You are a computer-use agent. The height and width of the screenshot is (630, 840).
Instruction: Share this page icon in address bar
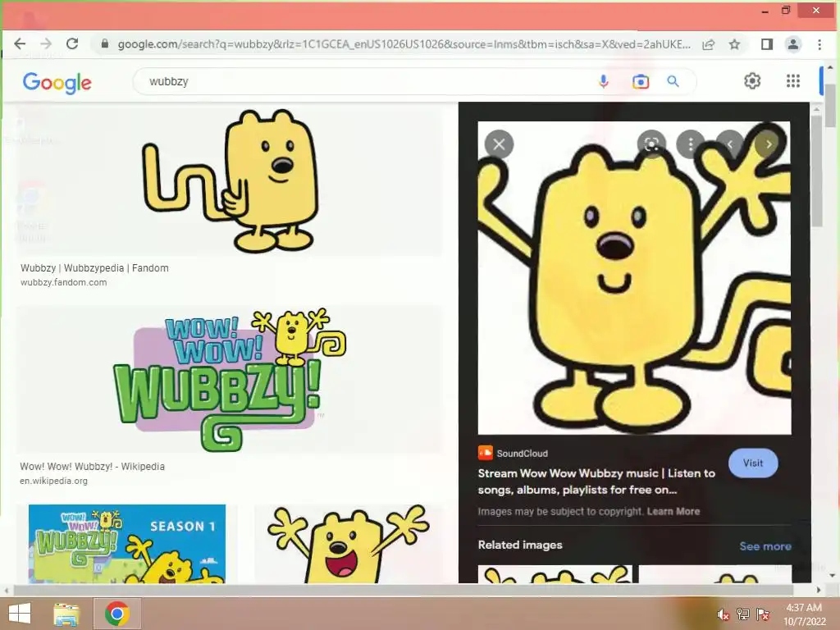point(708,44)
